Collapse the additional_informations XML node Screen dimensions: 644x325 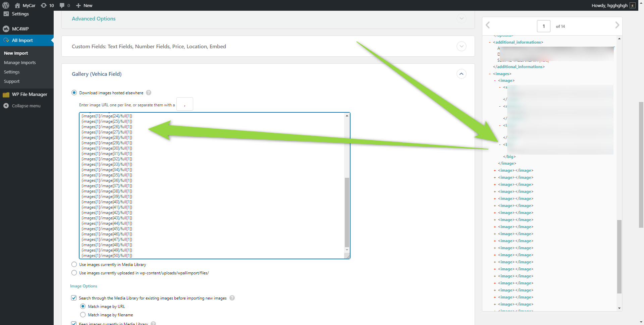[490, 42]
